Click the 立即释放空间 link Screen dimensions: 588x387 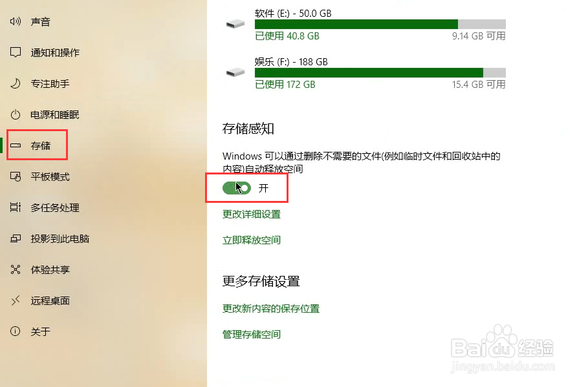click(251, 240)
